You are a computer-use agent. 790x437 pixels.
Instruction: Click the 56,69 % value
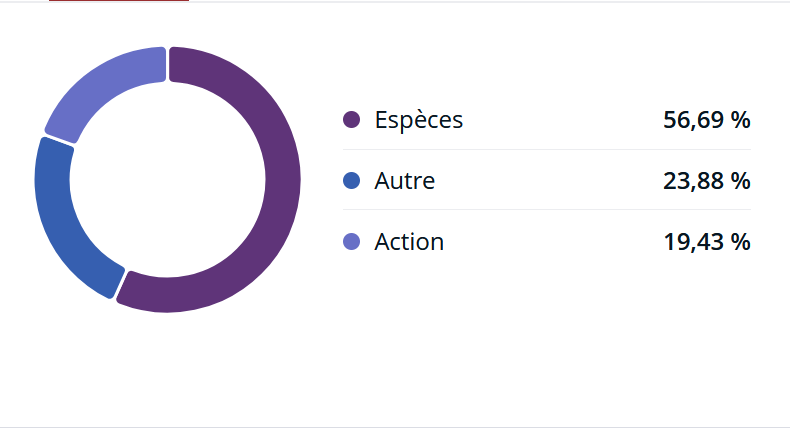(x=707, y=120)
